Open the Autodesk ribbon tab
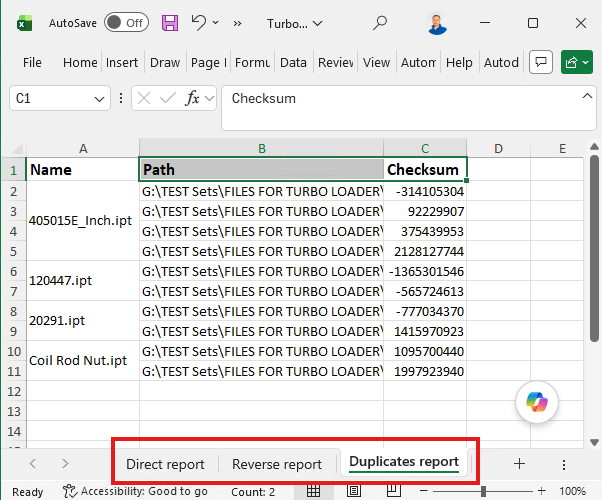 pyautogui.click(x=501, y=62)
